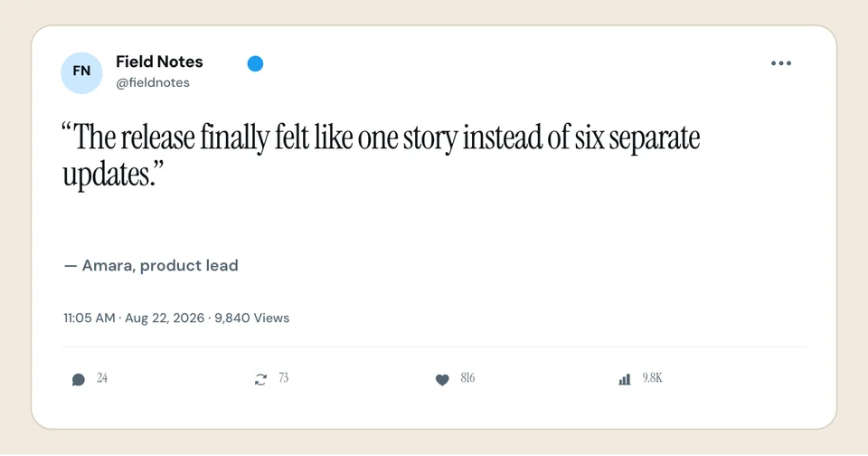This screenshot has height=456, width=868.
Task: Open the three-dot more options menu
Action: 781,63
